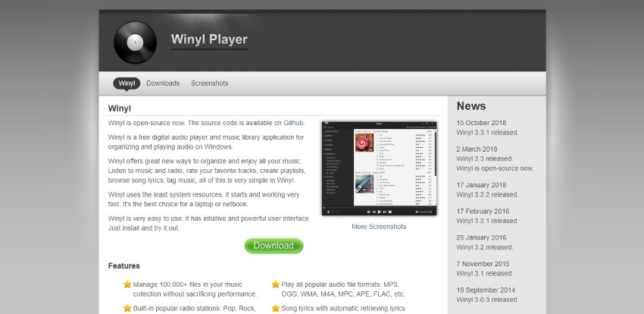This screenshot has height=314, width=644.
Task: Click the star beside Song lyrics feature
Action: coord(276,308)
